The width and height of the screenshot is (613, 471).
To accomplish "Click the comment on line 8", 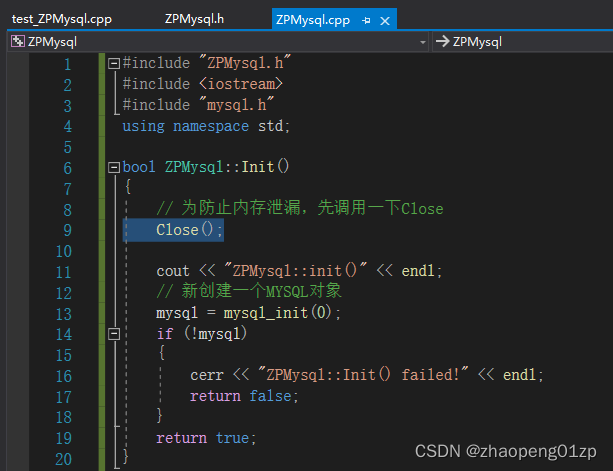I will click(x=300, y=208).
